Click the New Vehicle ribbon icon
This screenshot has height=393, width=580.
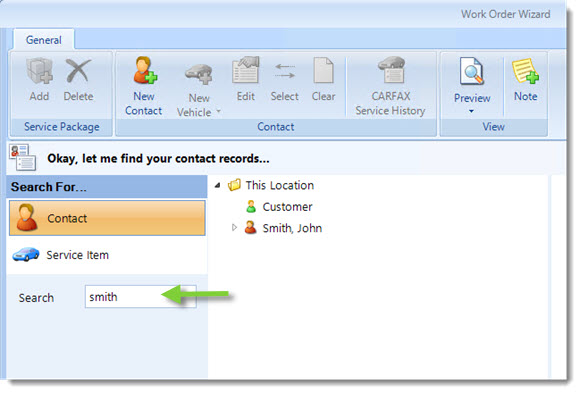click(x=199, y=73)
